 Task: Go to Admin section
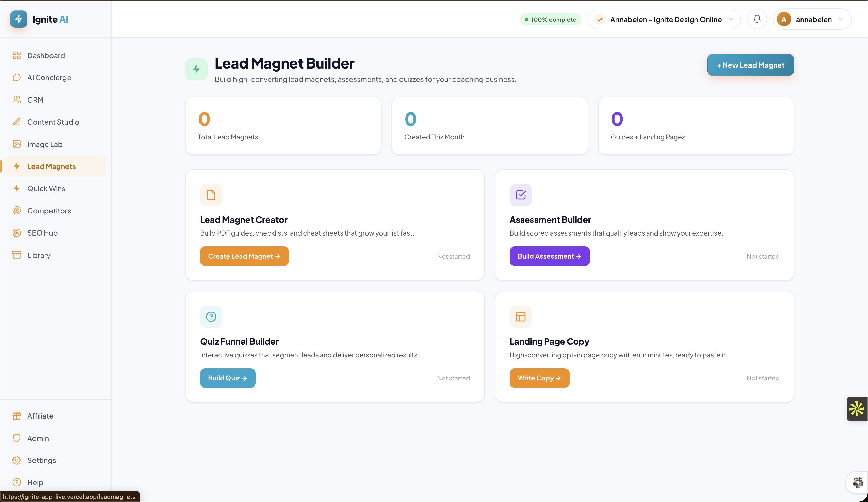click(x=55, y=438)
